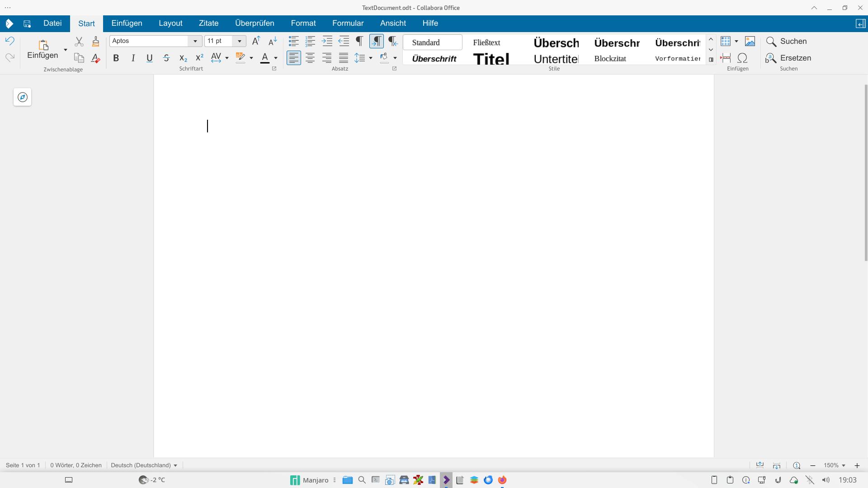Open the Layout tab
This screenshot has height=488, width=868.
pyautogui.click(x=170, y=23)
